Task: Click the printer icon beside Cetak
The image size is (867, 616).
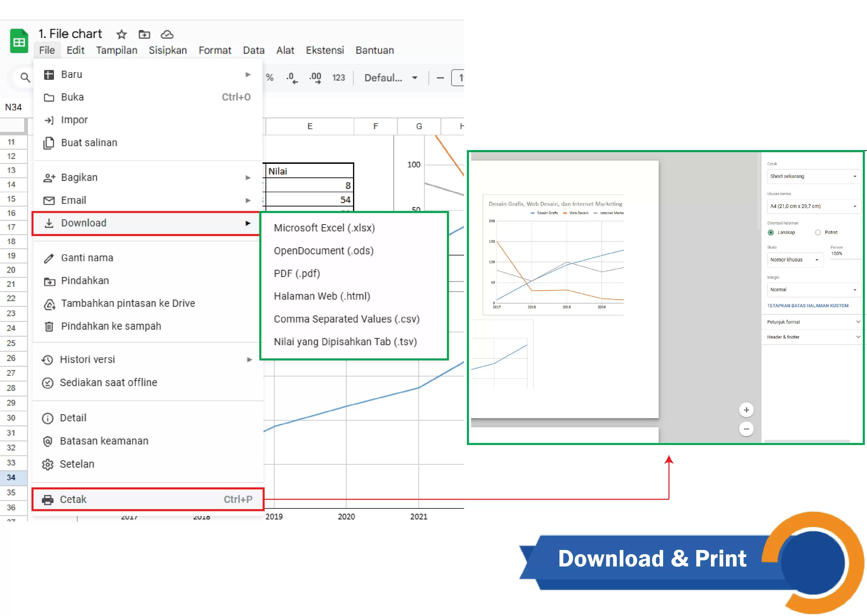Action: tap(48, 499)
